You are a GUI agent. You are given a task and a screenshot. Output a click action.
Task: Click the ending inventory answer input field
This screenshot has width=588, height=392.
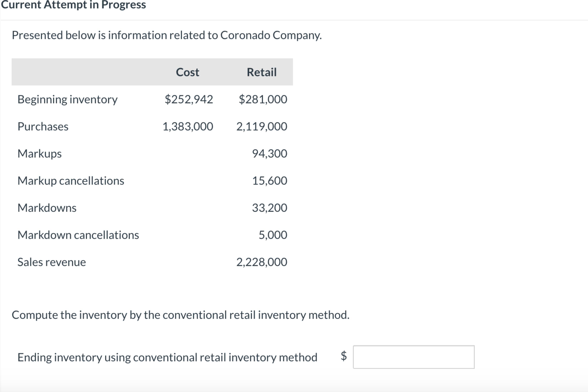[x=413, y=357]
